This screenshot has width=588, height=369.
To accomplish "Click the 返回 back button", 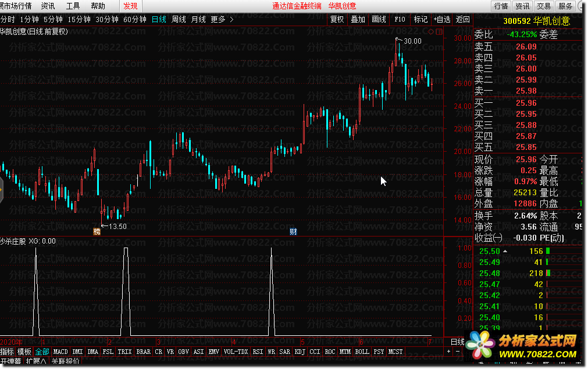I will coord(463,20).
